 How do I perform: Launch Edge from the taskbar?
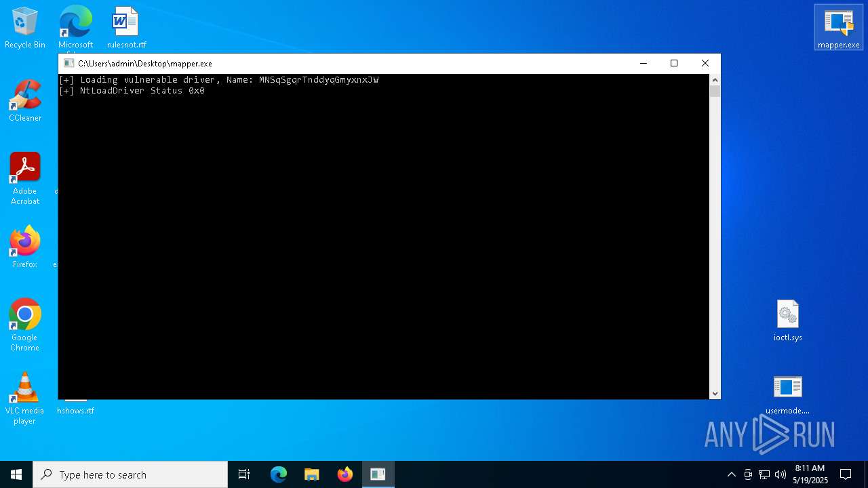[279, 474]
